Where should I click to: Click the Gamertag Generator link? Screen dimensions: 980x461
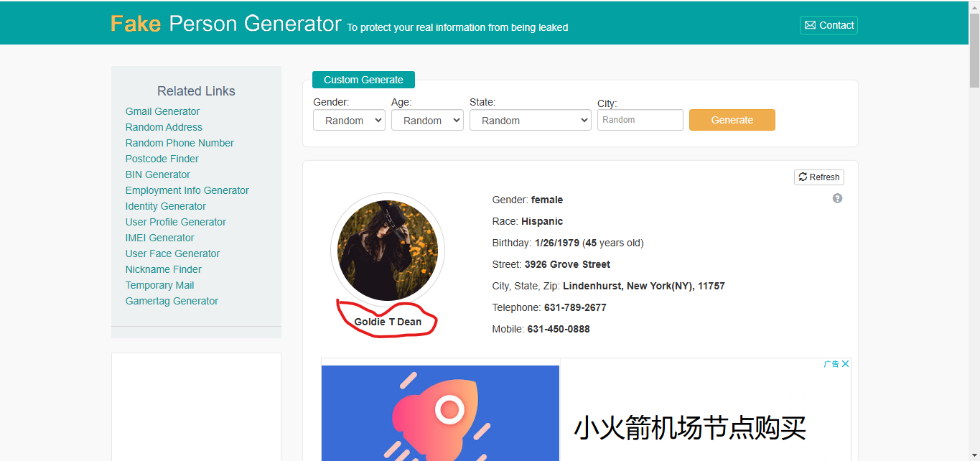[x=172, y=301]
